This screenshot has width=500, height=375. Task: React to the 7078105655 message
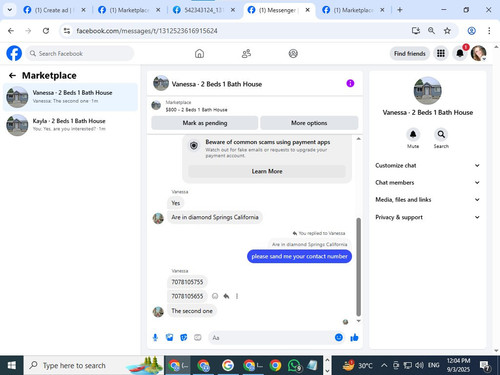pos(215,296)
